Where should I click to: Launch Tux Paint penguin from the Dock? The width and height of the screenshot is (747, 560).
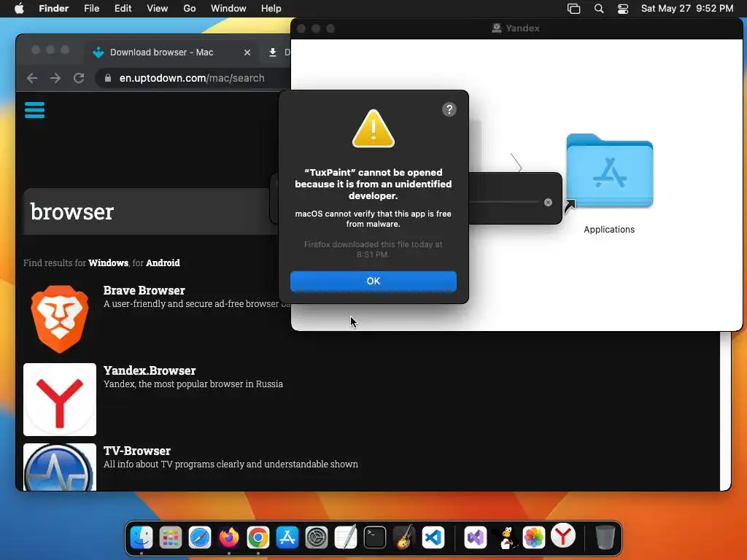[506, 537]
